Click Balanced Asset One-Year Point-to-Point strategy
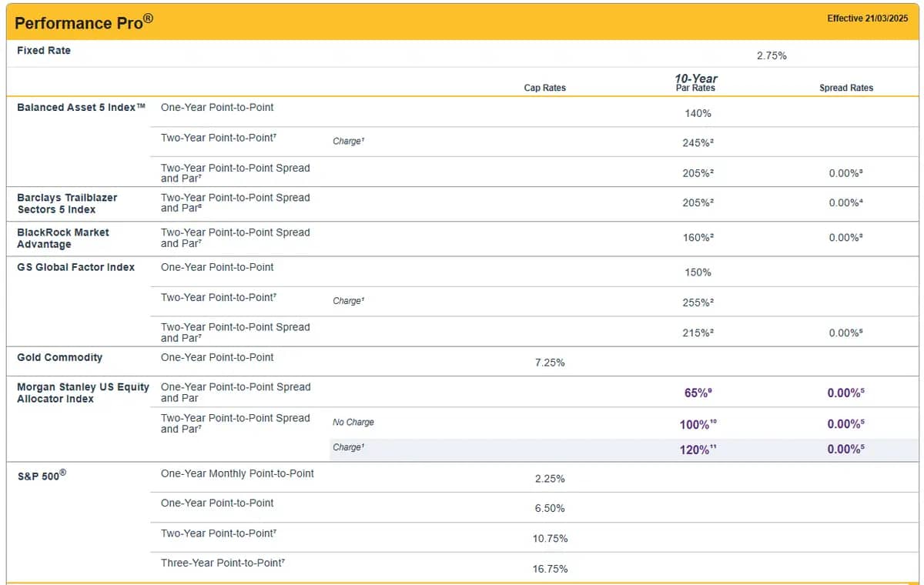Screen dimensions: 924x585 (217, 108)
